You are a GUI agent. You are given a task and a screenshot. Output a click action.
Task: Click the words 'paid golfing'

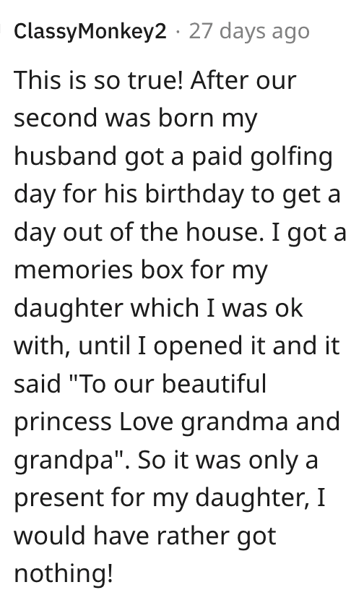tap(262, 158)
